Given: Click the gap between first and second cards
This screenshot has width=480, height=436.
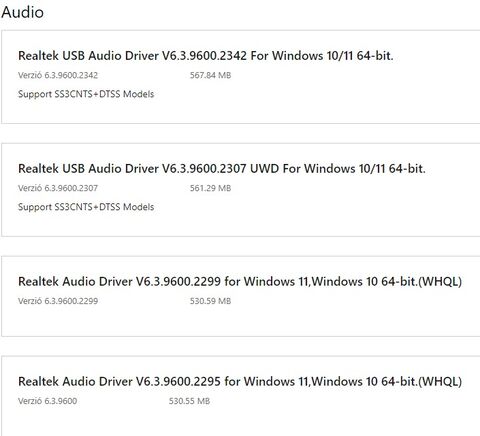Looking at the screenshot, I should pyautogui.click(x=240, y=133).
